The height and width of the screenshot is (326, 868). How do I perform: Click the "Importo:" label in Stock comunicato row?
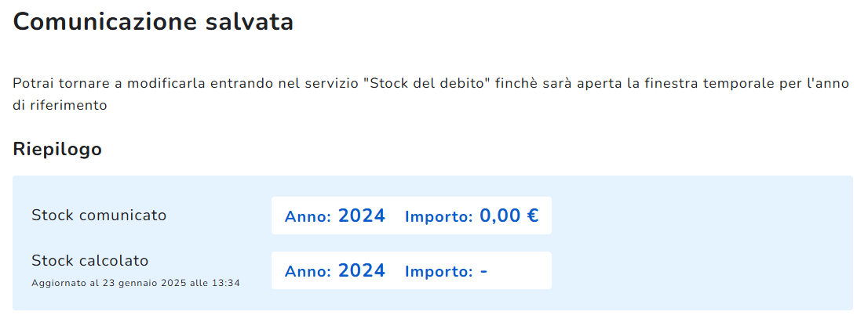click(439, 217)
